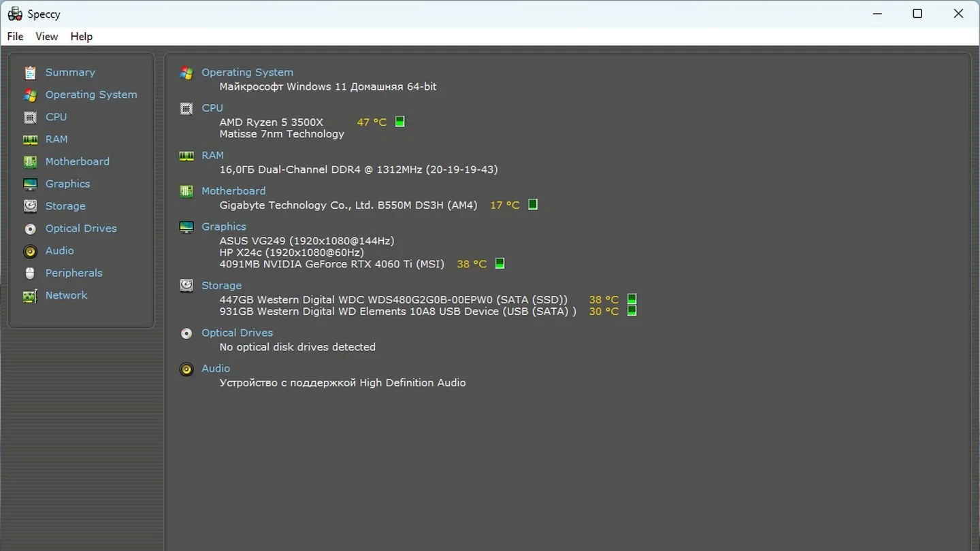Image resolution: width=980 pixels, height=551 pixels.
Task: Open the CPU chip icon in sidebar
Action: 30,117
